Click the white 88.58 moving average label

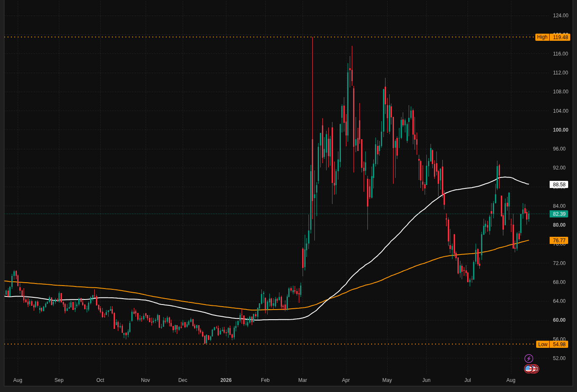[x=559, y=185]
